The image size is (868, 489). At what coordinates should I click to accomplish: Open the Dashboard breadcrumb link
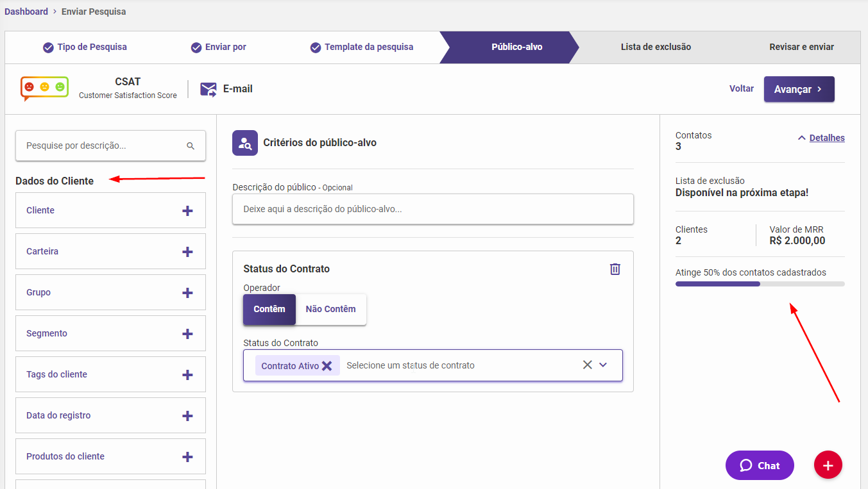[x=26, y=12]
